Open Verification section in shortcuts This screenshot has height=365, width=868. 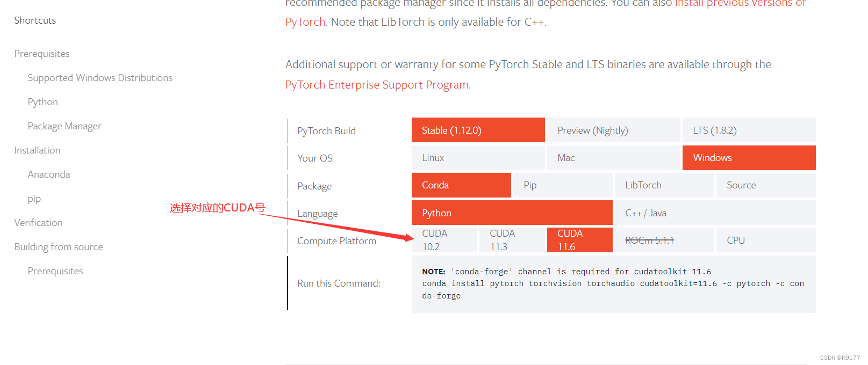[38, 223]
